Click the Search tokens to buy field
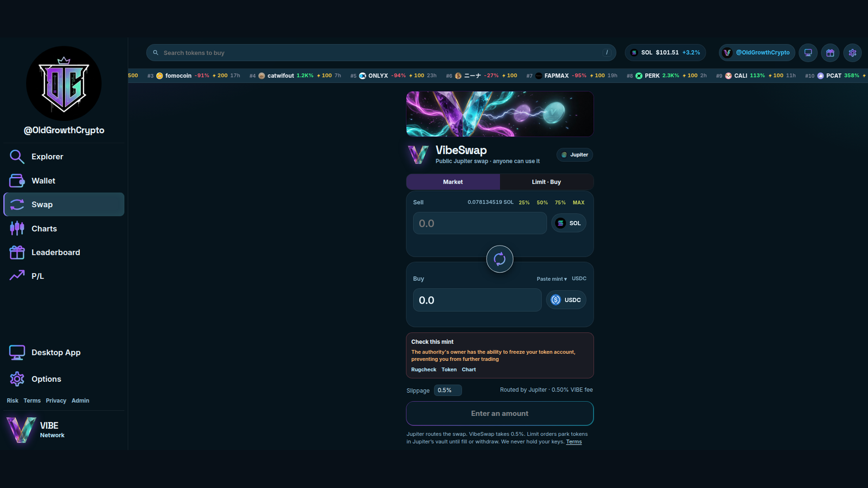This screenshot has width=868, height=488. click(381, 53)
